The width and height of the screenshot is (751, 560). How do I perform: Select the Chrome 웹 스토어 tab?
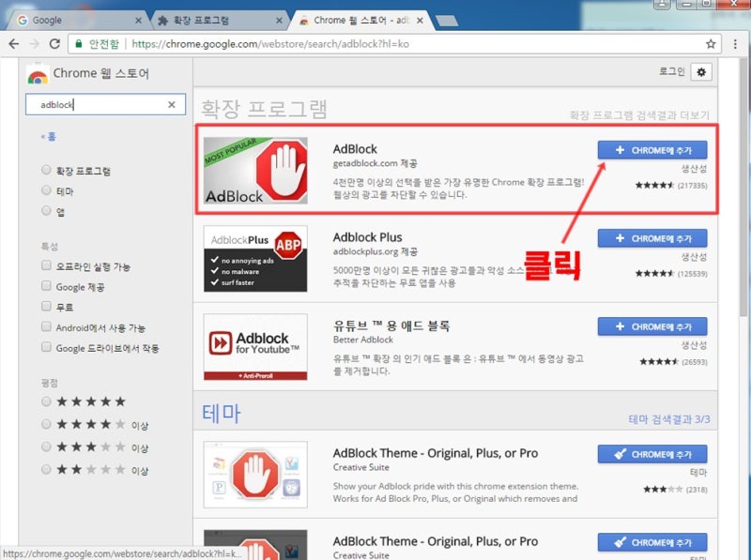[x=360, y=20]
